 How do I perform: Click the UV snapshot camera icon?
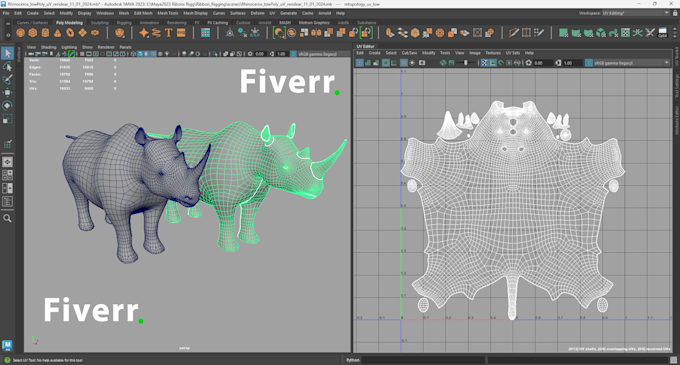(422, 63)
